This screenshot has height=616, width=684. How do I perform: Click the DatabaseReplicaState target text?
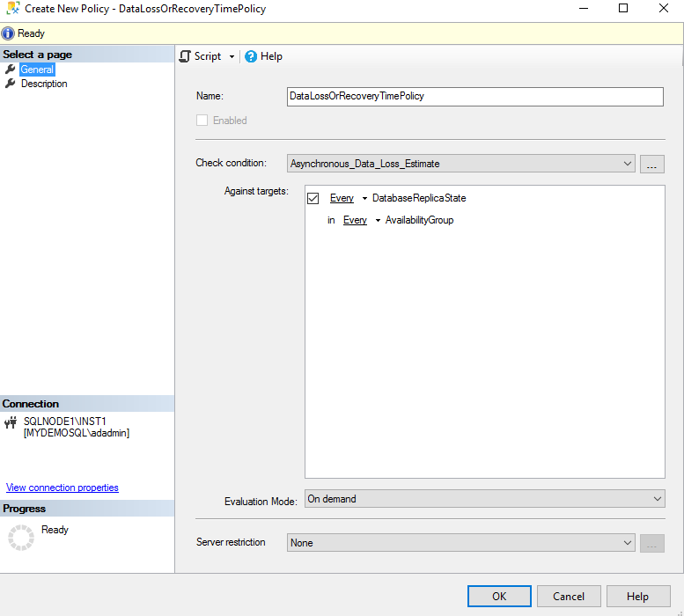tap(419, 198)
